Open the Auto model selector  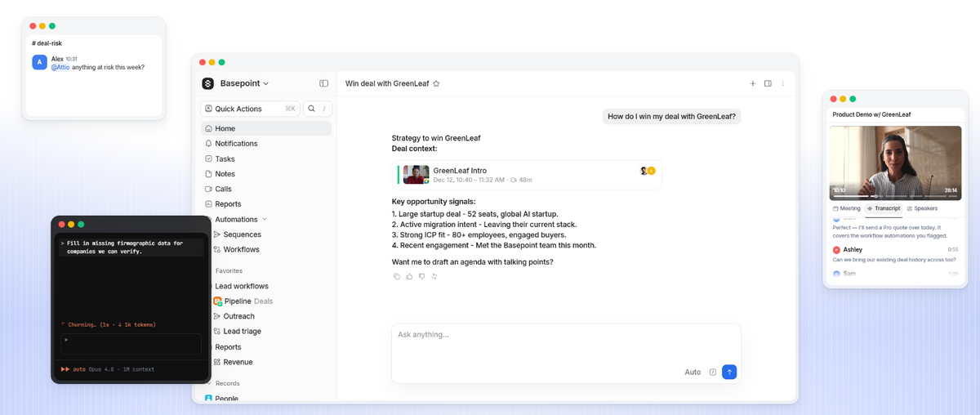click(x=693, y=372)
